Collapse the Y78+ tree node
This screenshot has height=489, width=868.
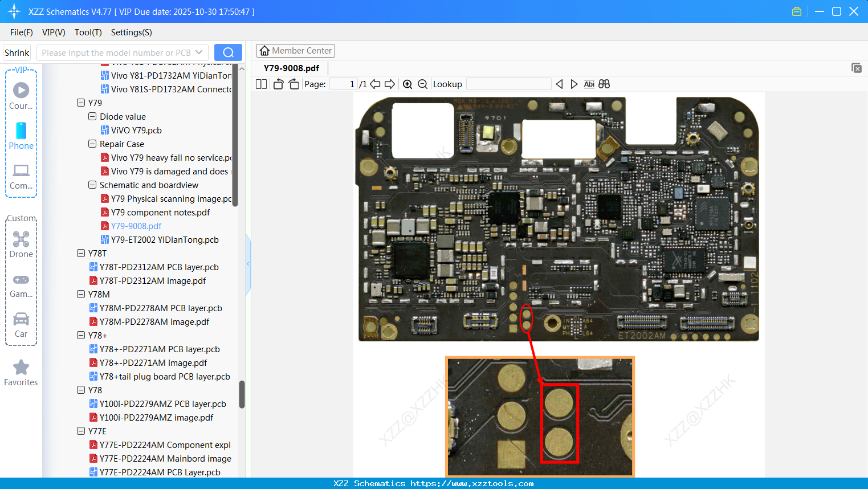pyautogui.click(x=81, y=336)
